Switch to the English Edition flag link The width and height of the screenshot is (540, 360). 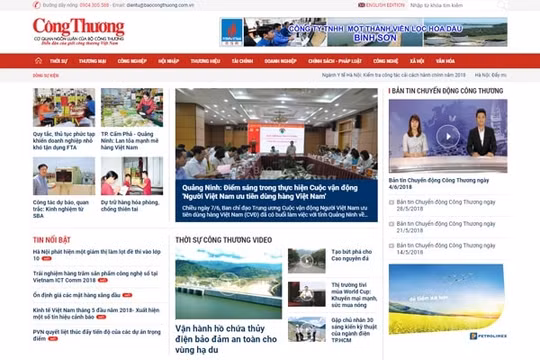tap(382, 5)
